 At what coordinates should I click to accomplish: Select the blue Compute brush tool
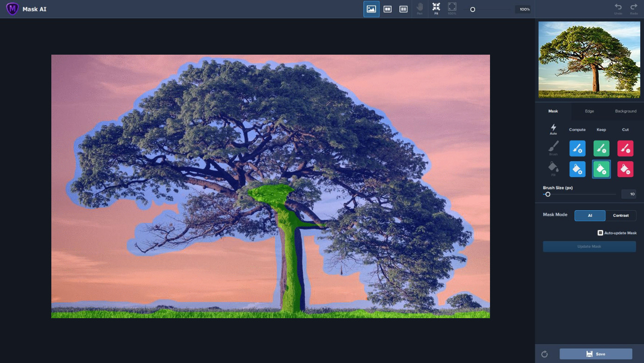[x=577, y=149]
